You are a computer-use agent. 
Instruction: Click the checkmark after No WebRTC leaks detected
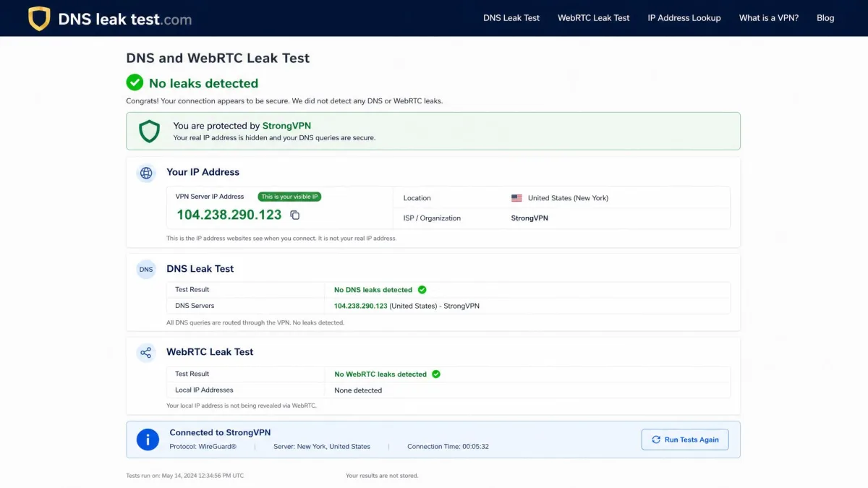tap(436, 374)
